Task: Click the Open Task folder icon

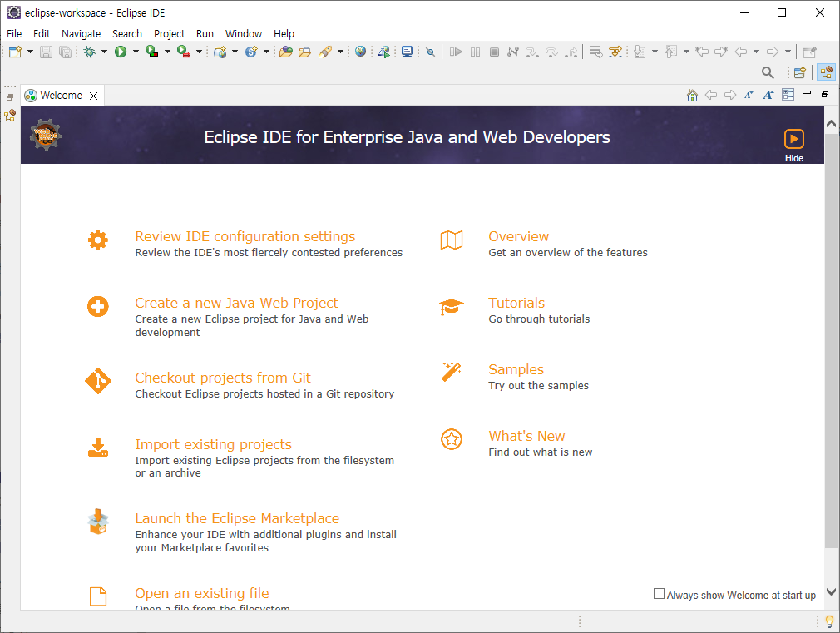Action: point(305,52)
